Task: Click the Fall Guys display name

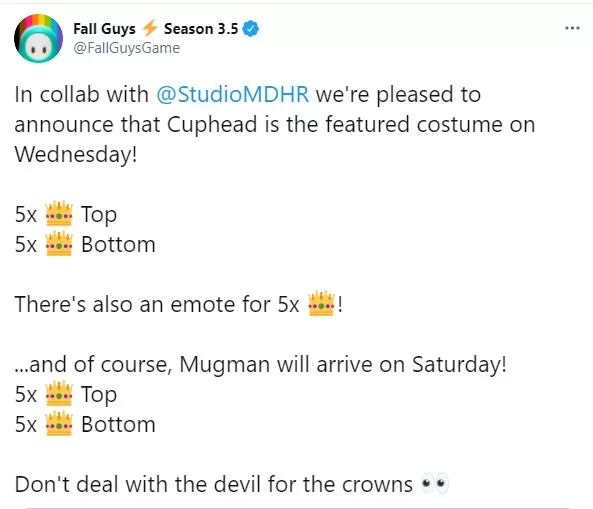Action: coord(104,29)
